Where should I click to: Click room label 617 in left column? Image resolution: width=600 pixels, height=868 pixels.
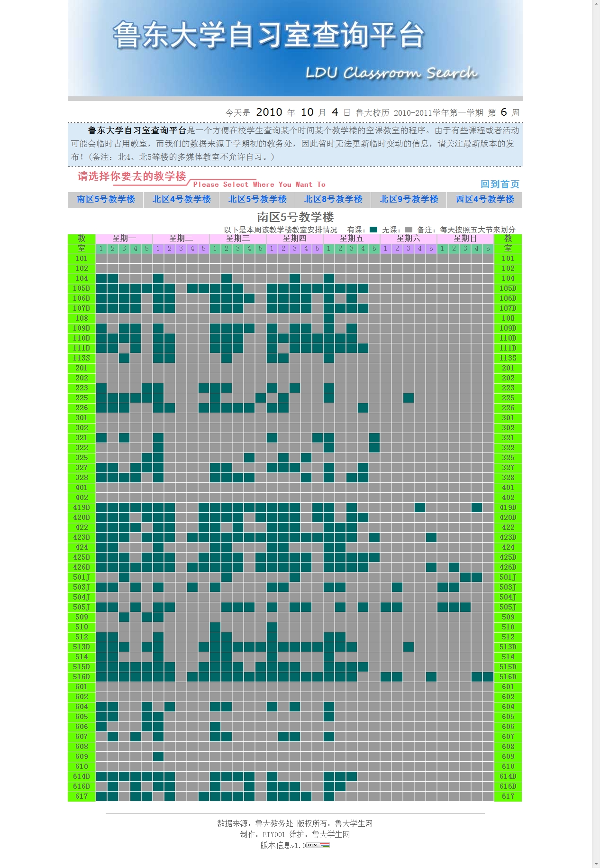(x=82, y=796)
